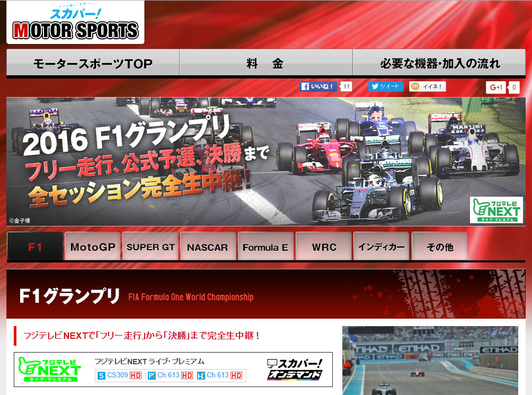Click the mixi イイネ! button
The image size is (532, 395).
[x=427, y=86]
